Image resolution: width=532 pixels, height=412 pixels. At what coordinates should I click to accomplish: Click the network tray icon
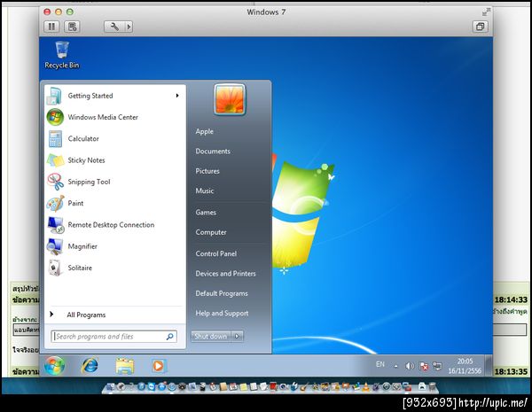(437, 366)
